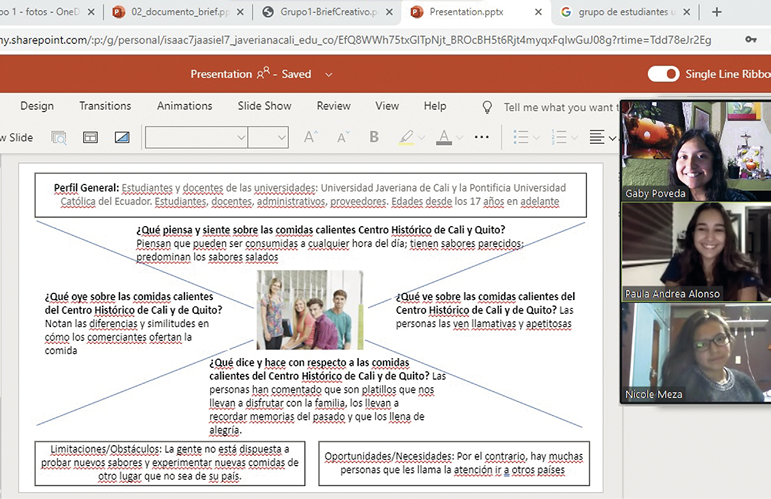Click the font color icon
The height and width of the screenshot is (499, 771).
(444, 137)
